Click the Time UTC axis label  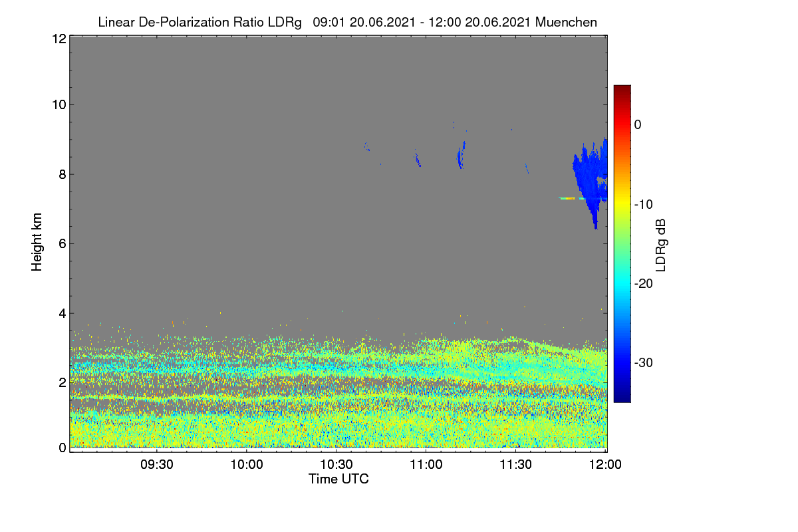pyautogui.click(x=338, y=479)
